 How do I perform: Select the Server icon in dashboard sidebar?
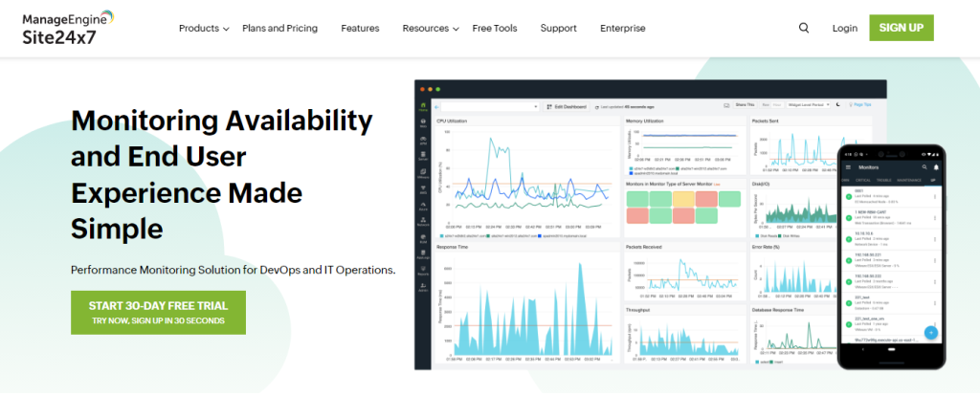pyautogui.click(x=423, y=156)
